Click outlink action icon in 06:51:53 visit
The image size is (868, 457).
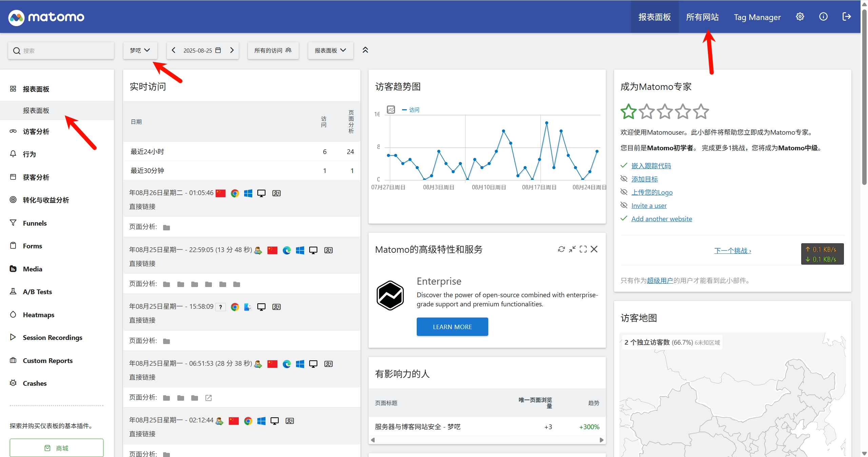pos(209,398)
